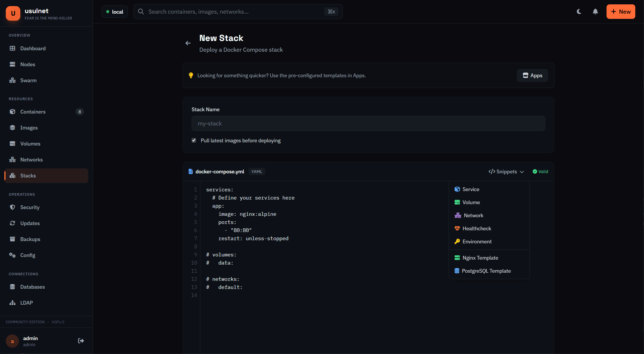Open the notifications bell icon
The image size is (644, 354).
595,12
